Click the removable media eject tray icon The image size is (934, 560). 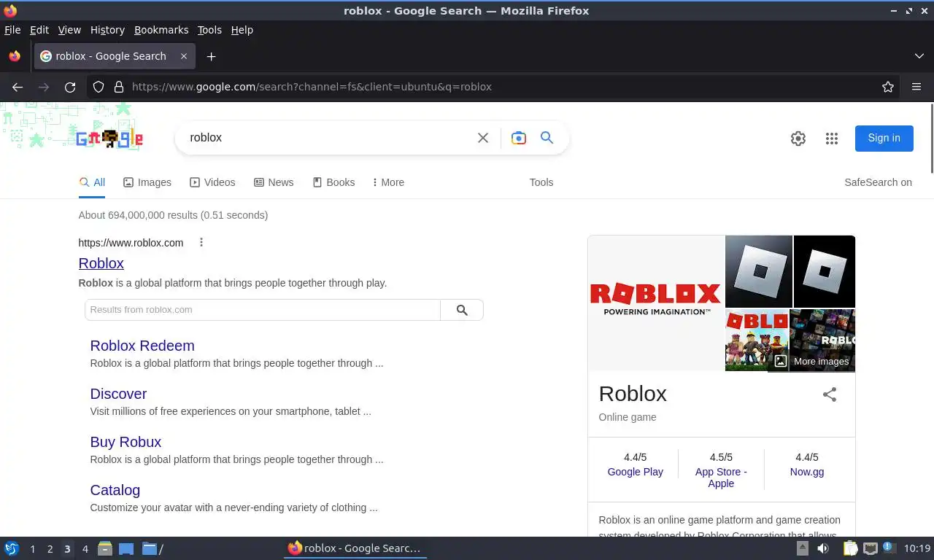pyautogui.click(x=802, y=548)
